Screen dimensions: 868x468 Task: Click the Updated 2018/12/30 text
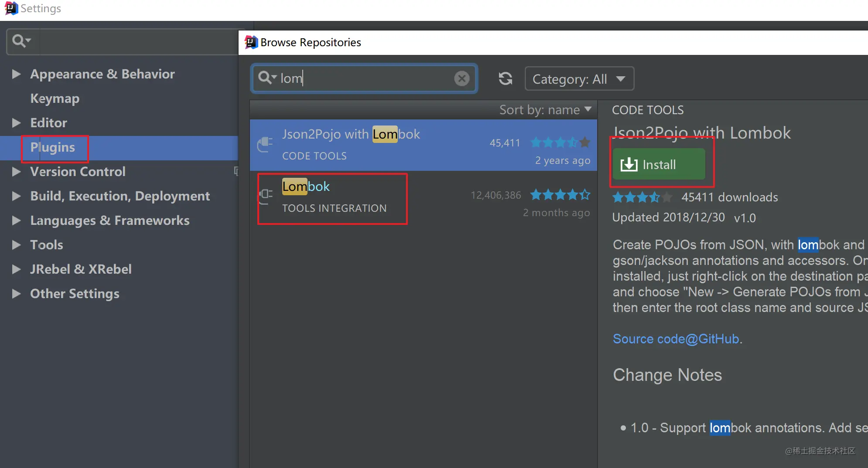pyautogui.click(x=669, y=217)
